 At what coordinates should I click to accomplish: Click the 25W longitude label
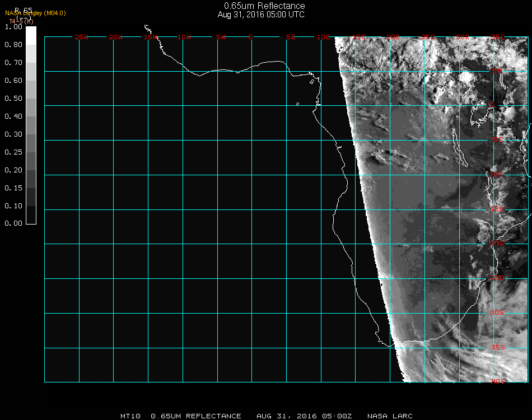[81, 38]
